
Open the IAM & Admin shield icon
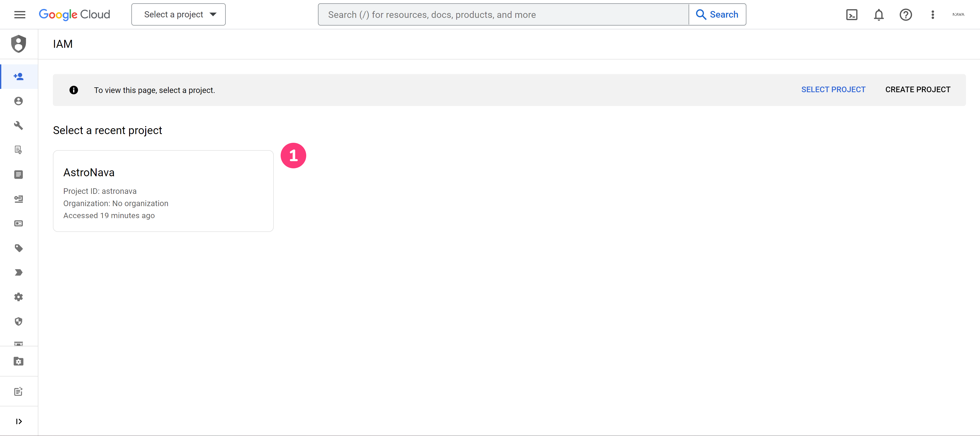tap(19, 44)
